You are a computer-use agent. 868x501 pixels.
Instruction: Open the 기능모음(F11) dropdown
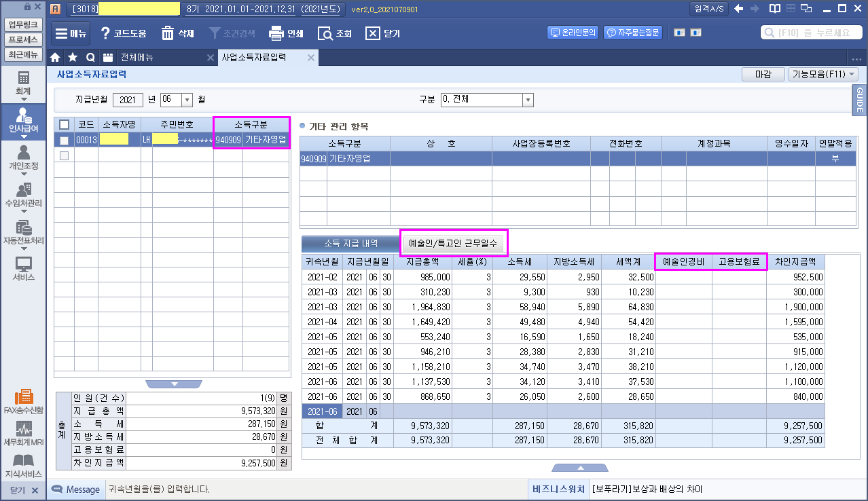coord(822,75)
